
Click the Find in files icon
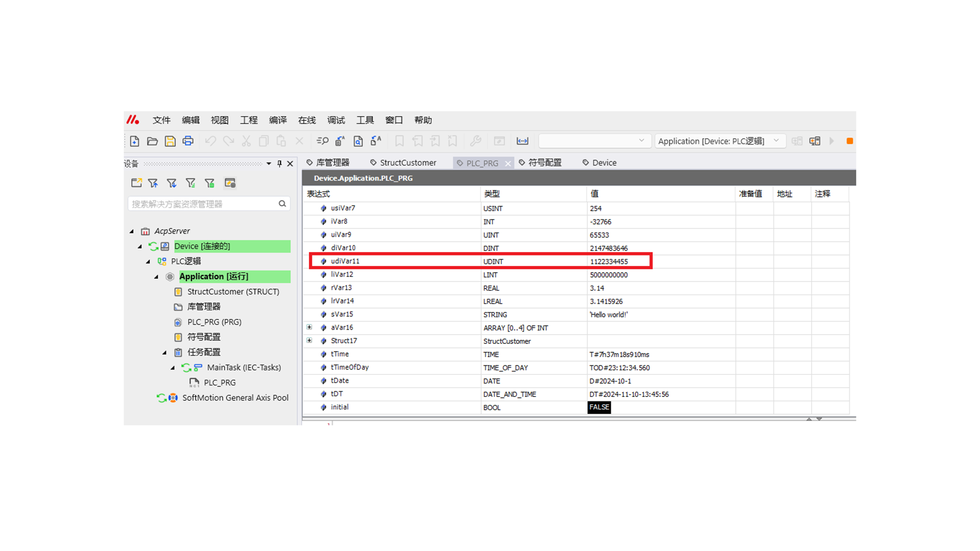(358, 141)
